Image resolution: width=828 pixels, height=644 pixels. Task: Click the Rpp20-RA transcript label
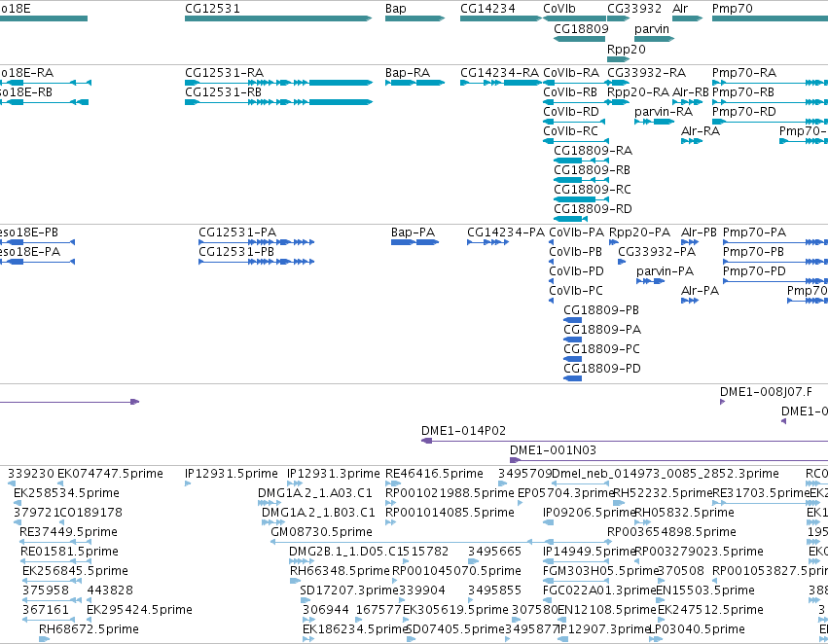638,91
